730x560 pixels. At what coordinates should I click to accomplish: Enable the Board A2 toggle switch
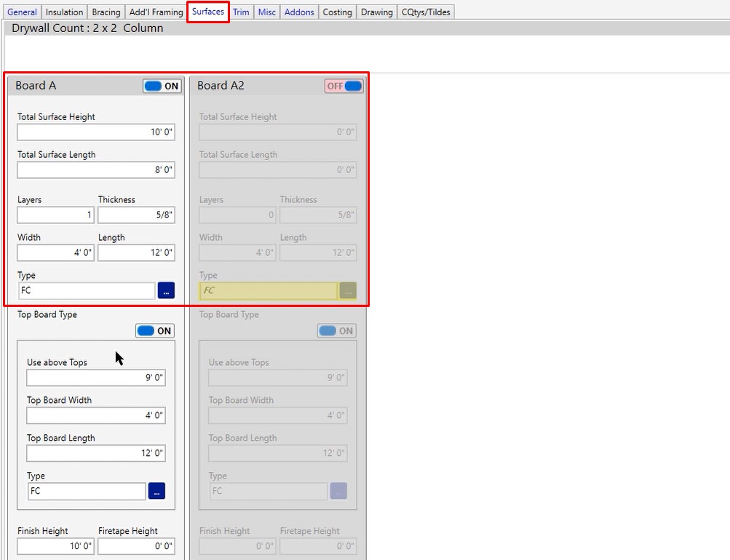coord(344,86)
